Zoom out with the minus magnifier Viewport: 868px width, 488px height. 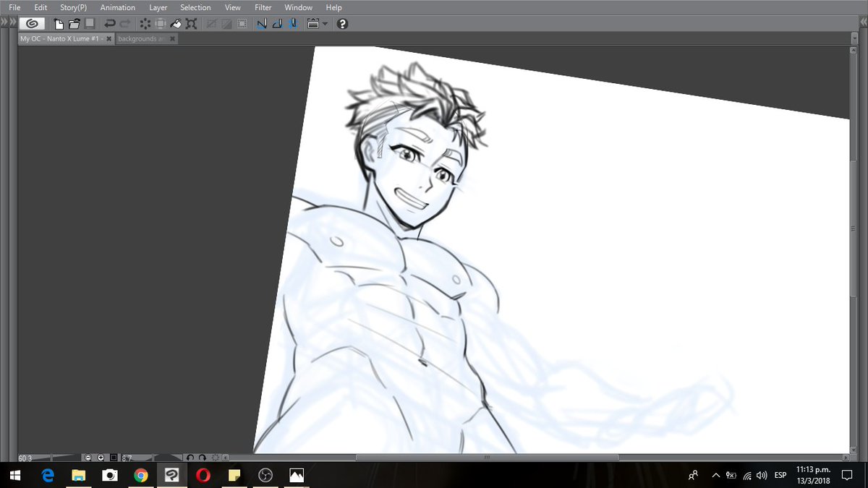click(88, 458)
